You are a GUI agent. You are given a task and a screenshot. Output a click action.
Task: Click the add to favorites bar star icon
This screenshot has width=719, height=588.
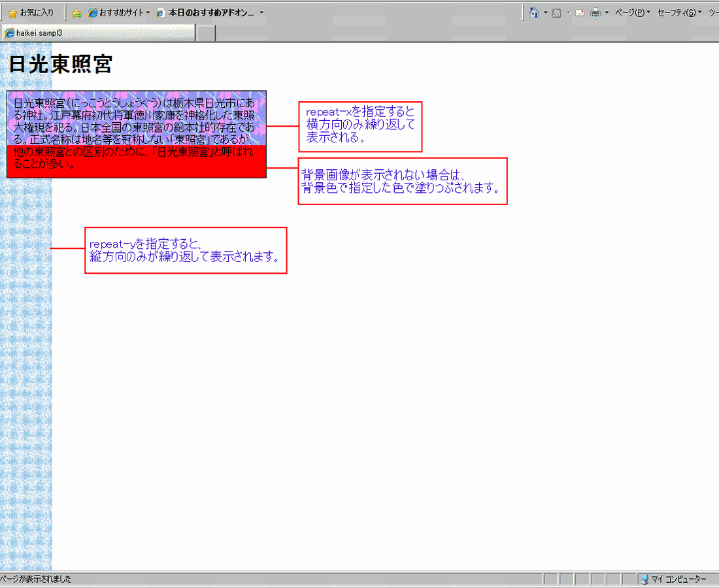[x=76, y=13]
